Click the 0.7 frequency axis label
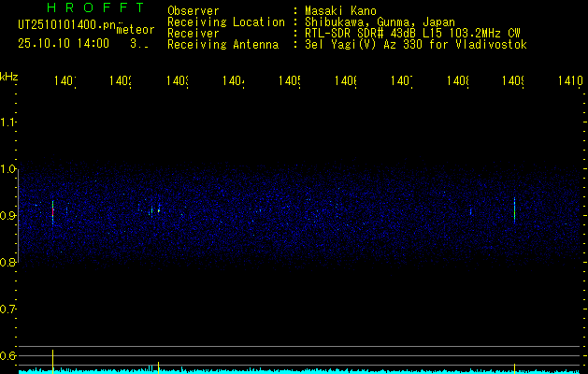Screen dimensions: 588x374 coord(8,309)
